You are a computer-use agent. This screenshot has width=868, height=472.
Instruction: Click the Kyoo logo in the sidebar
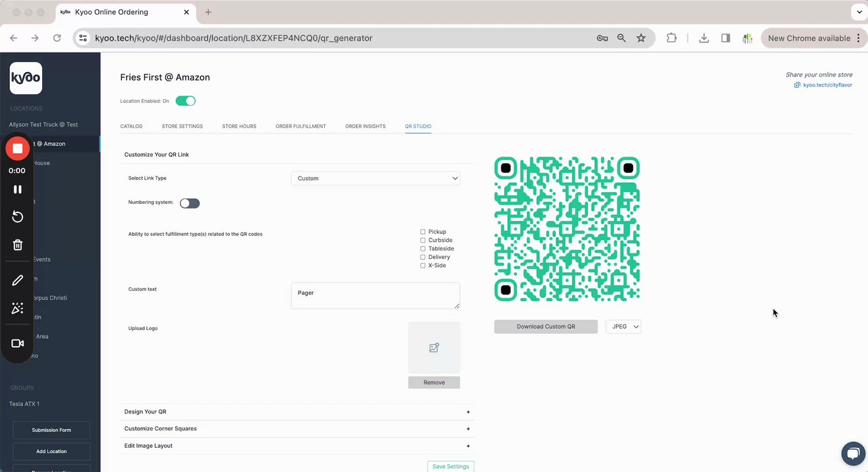point(26,78)
